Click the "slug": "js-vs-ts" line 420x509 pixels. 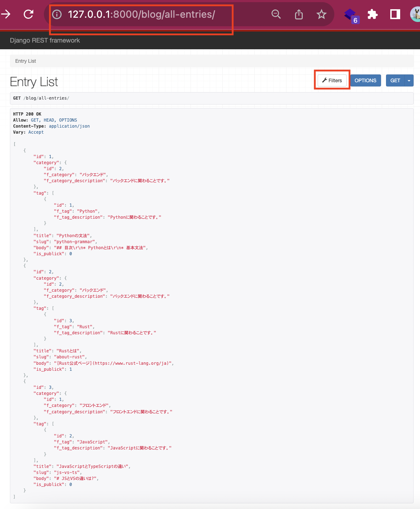coord(58,472)
